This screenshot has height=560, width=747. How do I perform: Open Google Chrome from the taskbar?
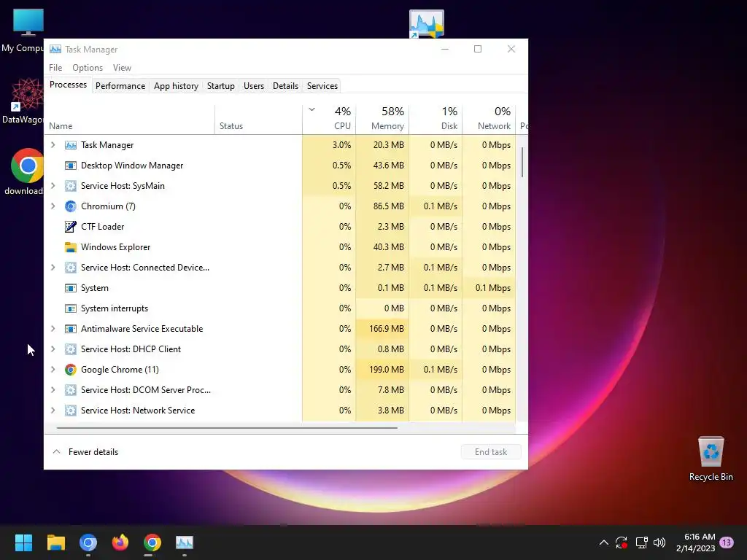pyautogui.click(x=152, y=542)
